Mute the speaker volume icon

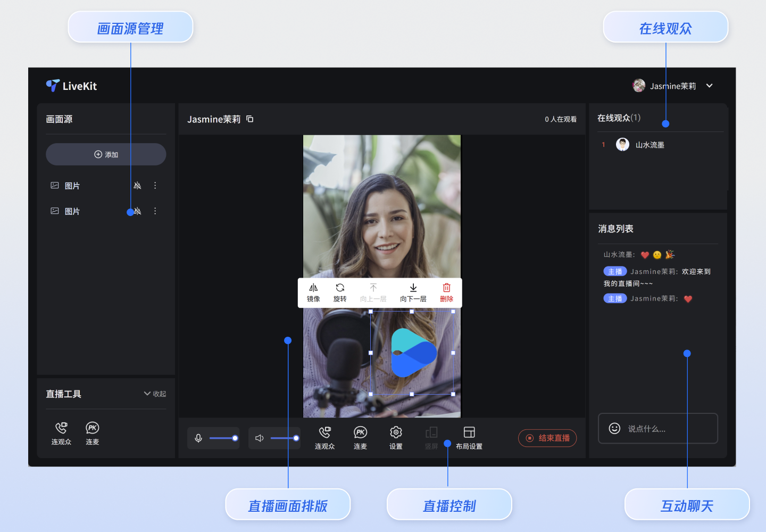pos(260,438)
